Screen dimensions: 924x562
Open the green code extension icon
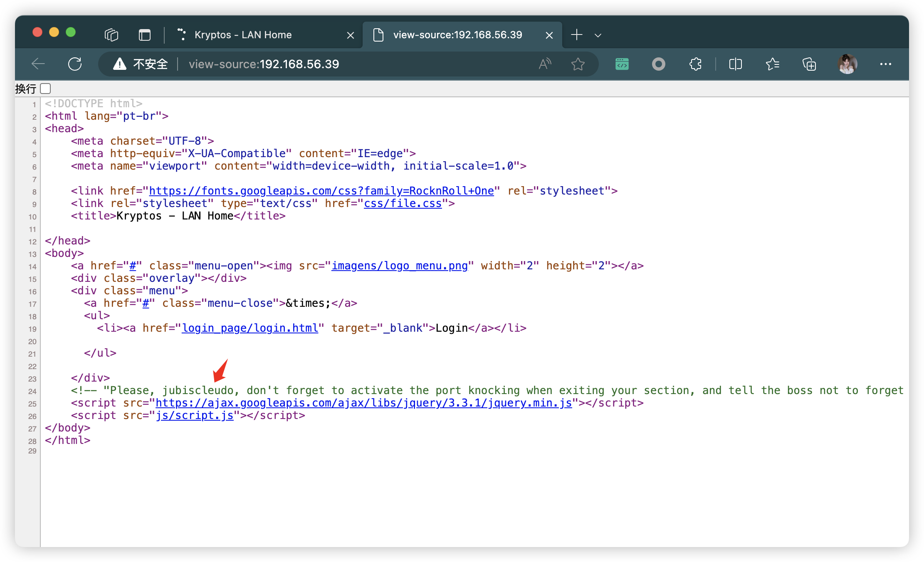pos(622,64)
